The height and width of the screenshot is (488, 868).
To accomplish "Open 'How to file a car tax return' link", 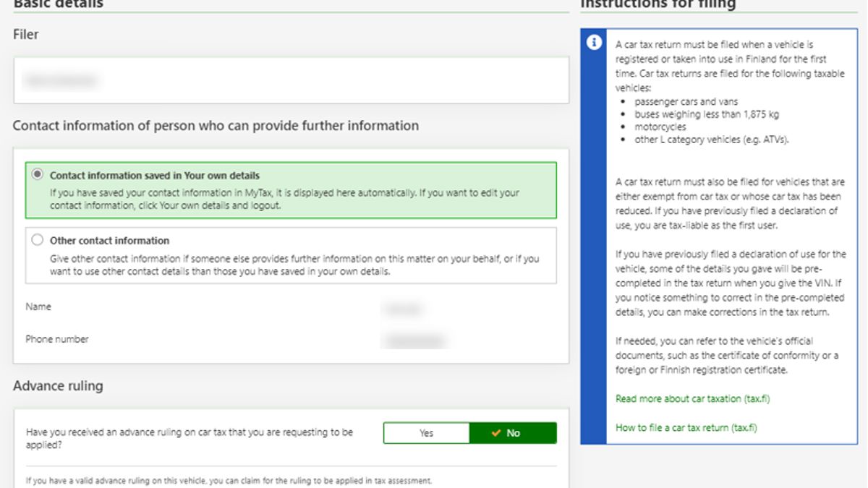I will pos(686,427).
